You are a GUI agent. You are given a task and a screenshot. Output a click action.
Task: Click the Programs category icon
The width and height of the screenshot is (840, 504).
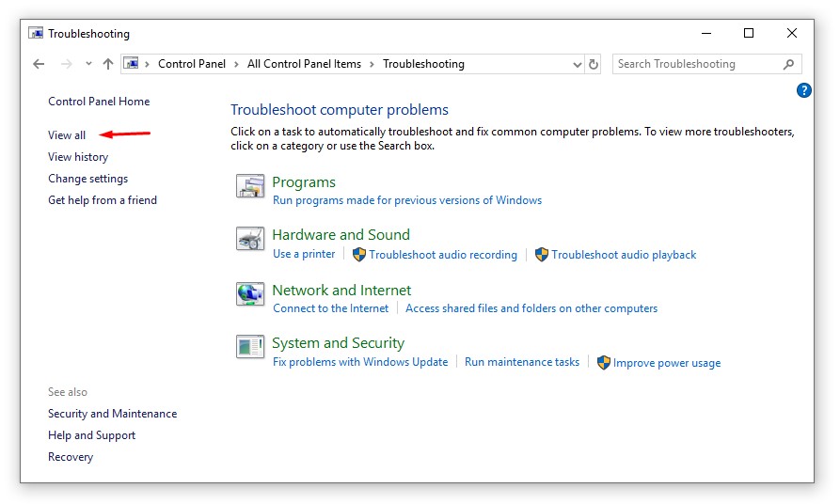249,186
